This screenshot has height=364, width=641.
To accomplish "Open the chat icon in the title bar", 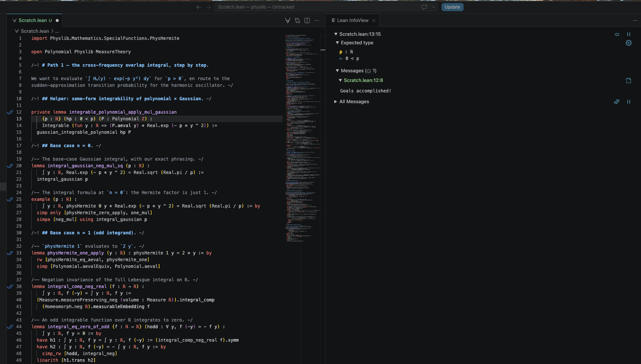I will pos(424,7).
